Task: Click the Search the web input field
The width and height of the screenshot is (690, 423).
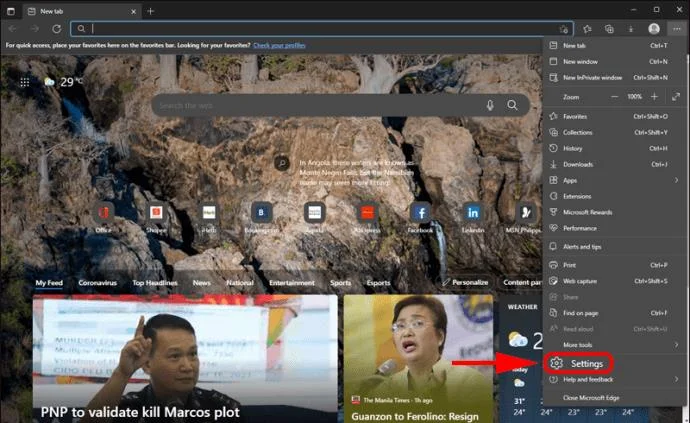Action: 317,106
